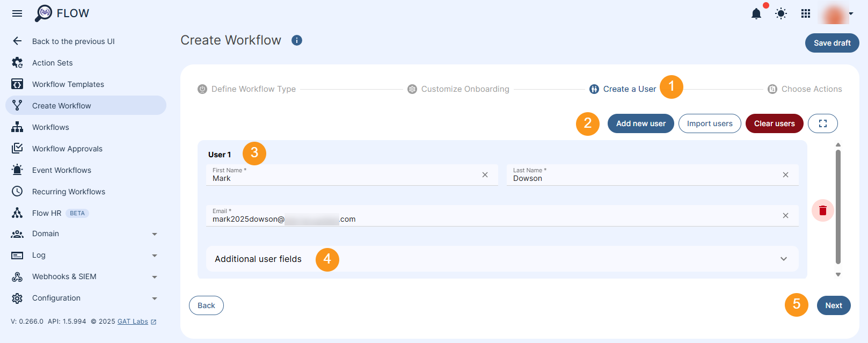
Task: Select the Create a User step
Action: (x=623, y=89)
